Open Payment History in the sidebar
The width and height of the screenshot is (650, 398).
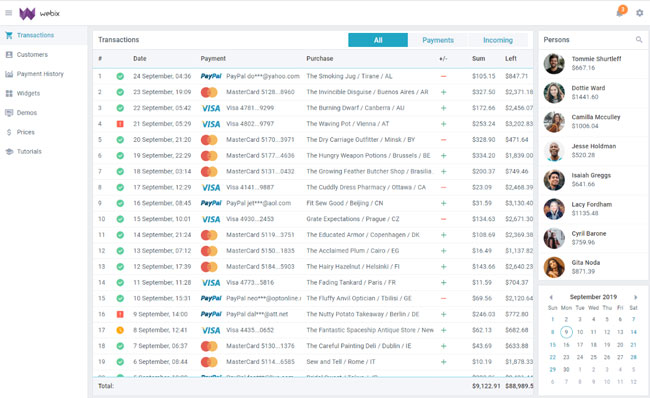(44, 74)
